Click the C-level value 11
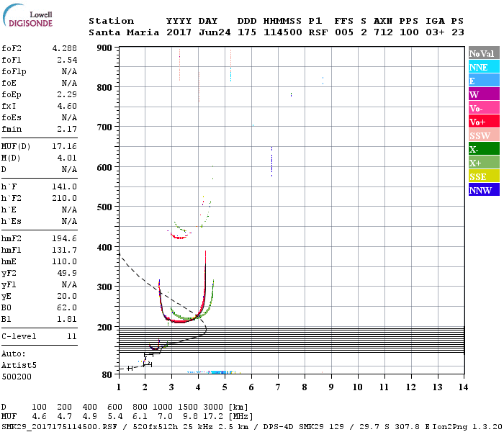 click(x=72, y=336)
